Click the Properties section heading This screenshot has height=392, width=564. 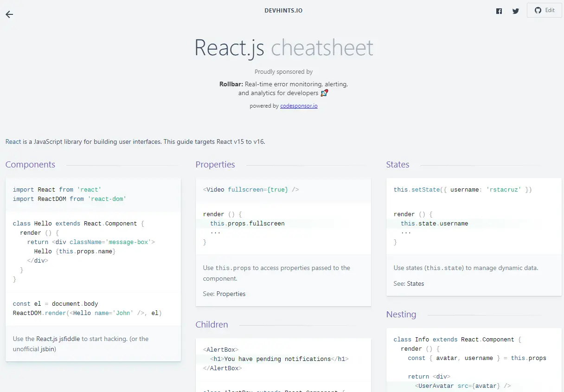(215, 165)
